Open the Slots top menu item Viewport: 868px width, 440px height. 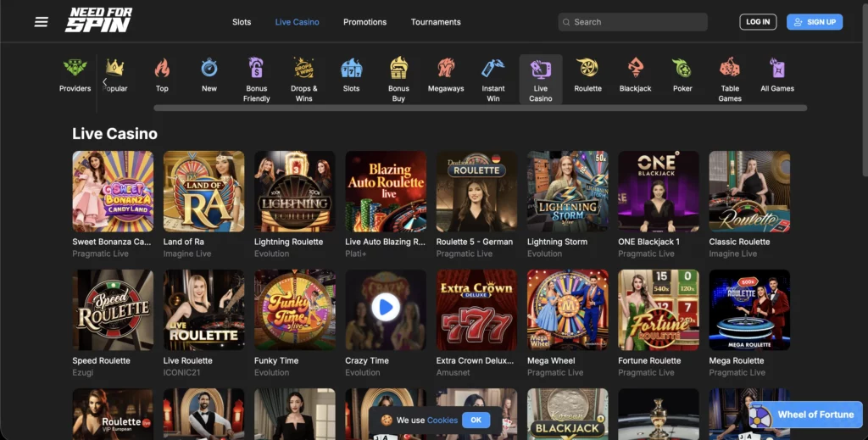click(242, 22)
